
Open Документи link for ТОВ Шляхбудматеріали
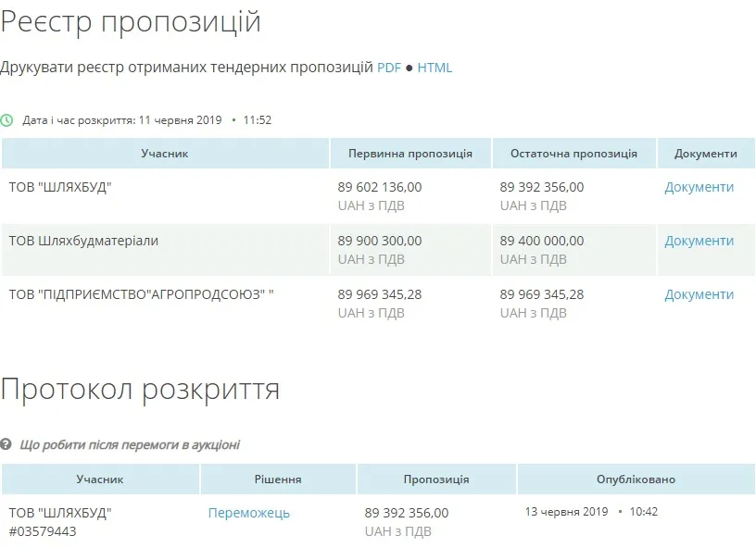[699, 241]
